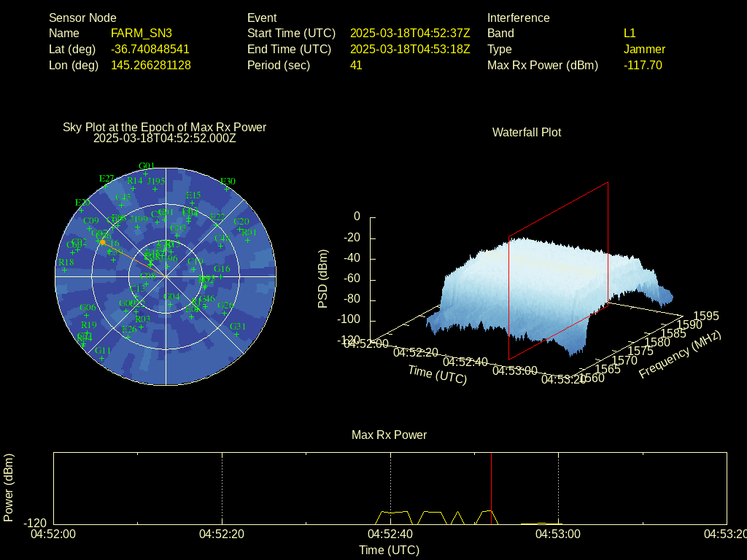Click the G11 satellite marker
The image size is (747, 560).
click(102, 357)
